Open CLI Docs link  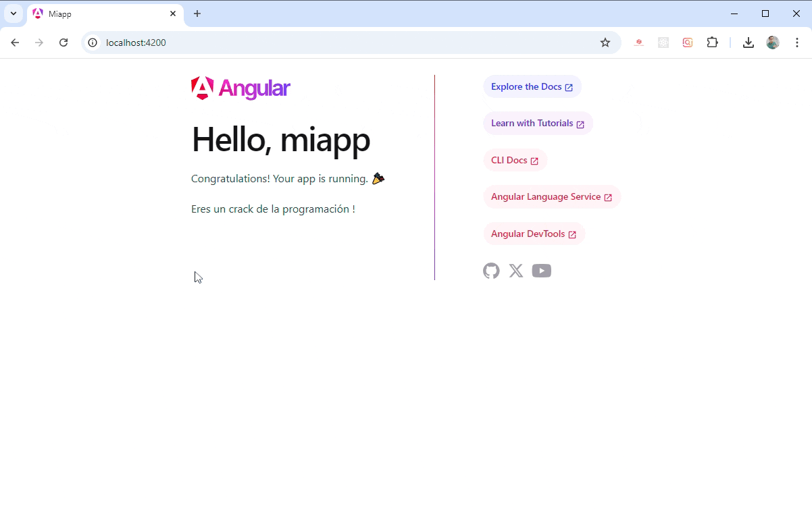tap(515, 160)
